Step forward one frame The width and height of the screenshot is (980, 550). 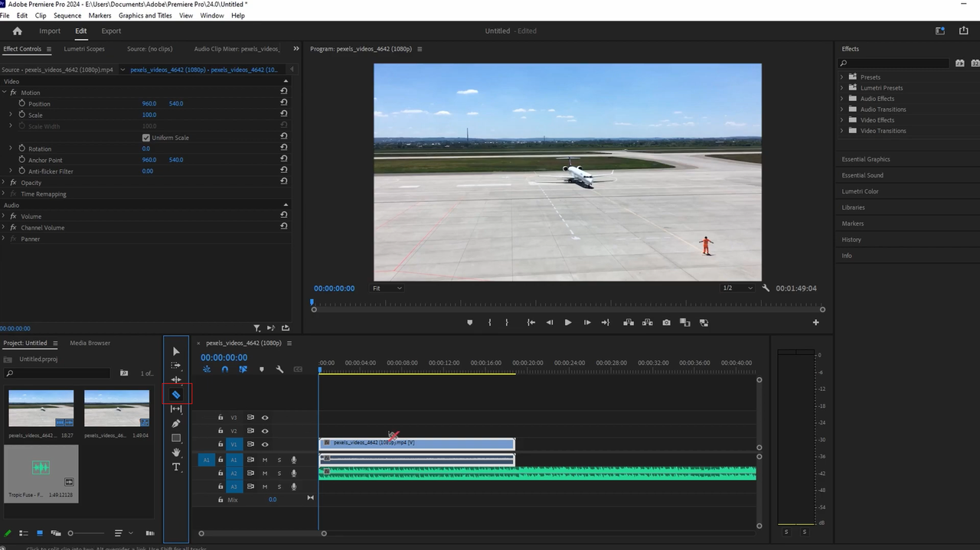point(587,323)
